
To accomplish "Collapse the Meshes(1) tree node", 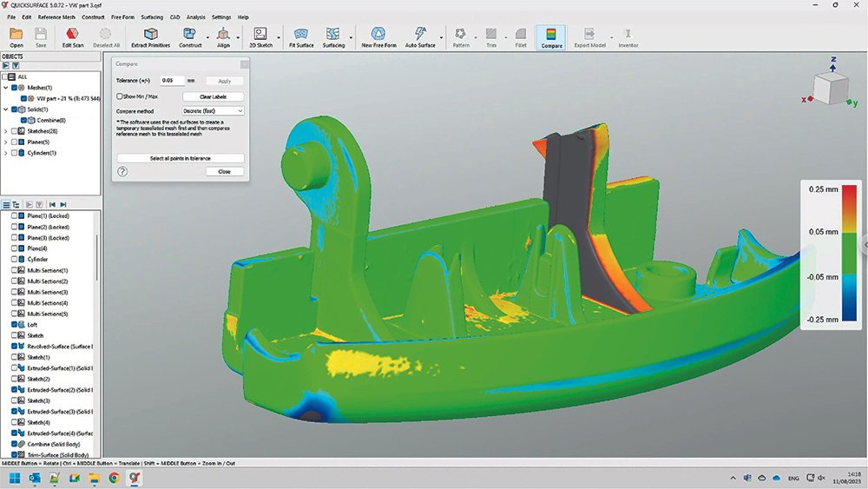I will 6,88.
